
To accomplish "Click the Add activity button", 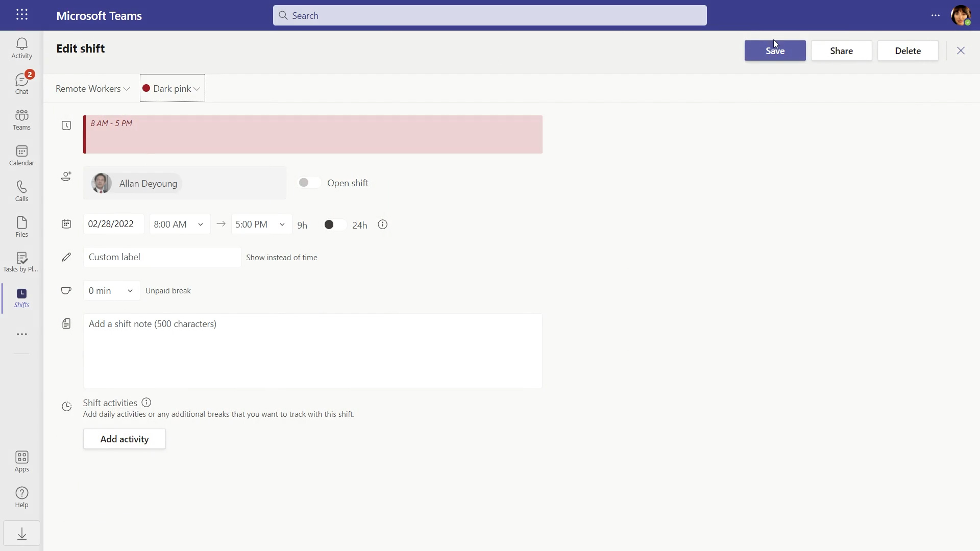I will point(124,439).
